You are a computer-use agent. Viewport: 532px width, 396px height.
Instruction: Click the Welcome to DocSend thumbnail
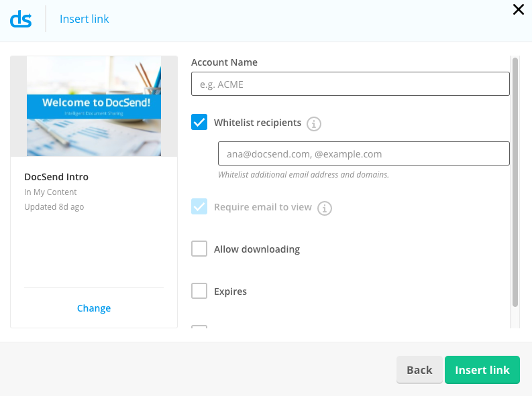94,106
